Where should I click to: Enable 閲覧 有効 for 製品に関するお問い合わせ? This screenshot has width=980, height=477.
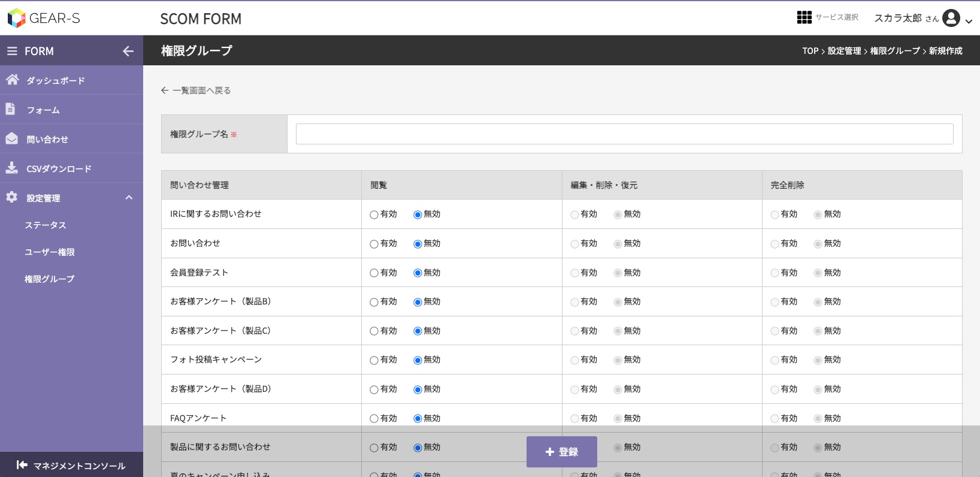374,448
